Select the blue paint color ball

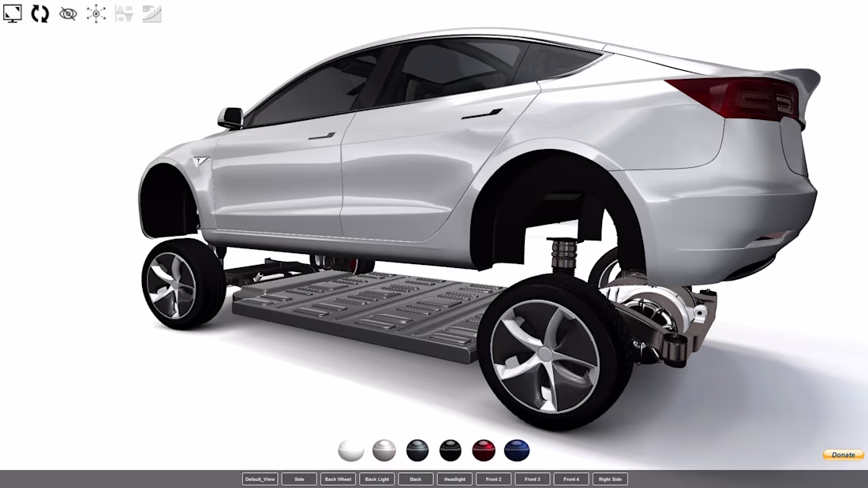tap(517, 450)
